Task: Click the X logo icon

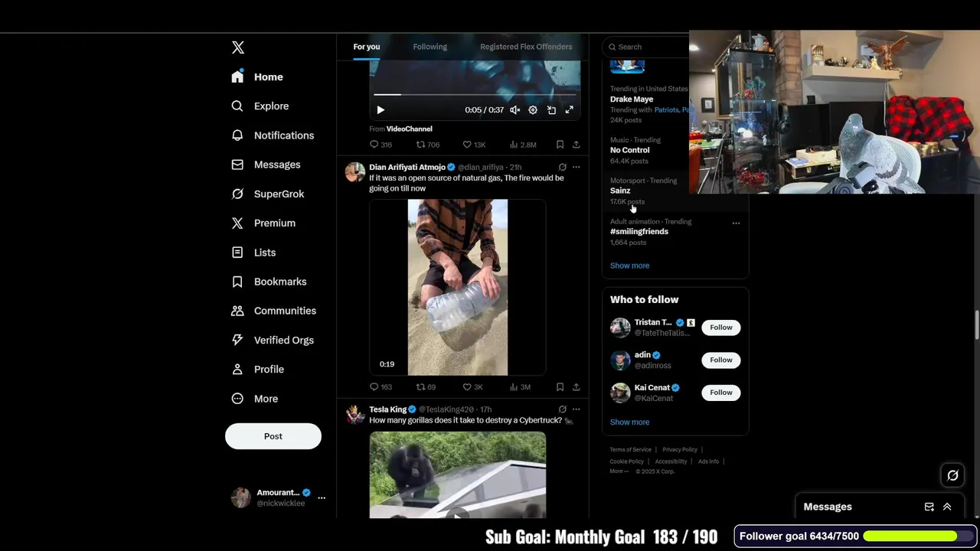Action: (238, 47)
